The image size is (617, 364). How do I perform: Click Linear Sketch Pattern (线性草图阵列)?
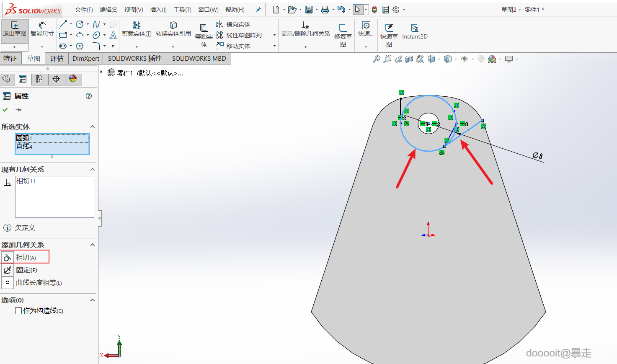(239, 35)
